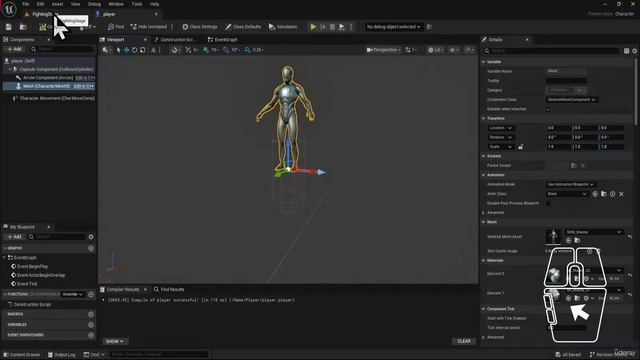The width and height of the screenshot is (640, 360).
Task: Collapse the Capsule Component tree row
Action: (x=10, y=69)
